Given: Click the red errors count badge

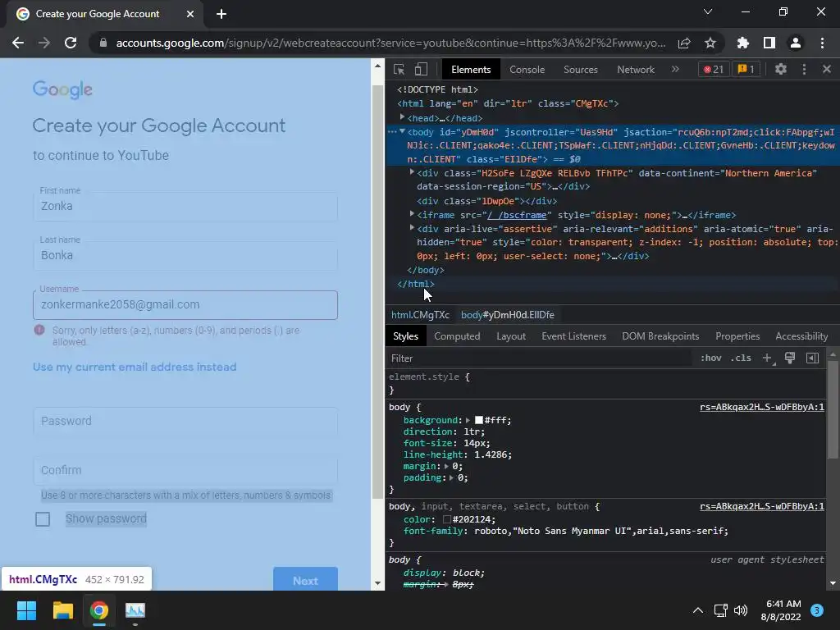Looking at the screenshot, I should point(714,69).
